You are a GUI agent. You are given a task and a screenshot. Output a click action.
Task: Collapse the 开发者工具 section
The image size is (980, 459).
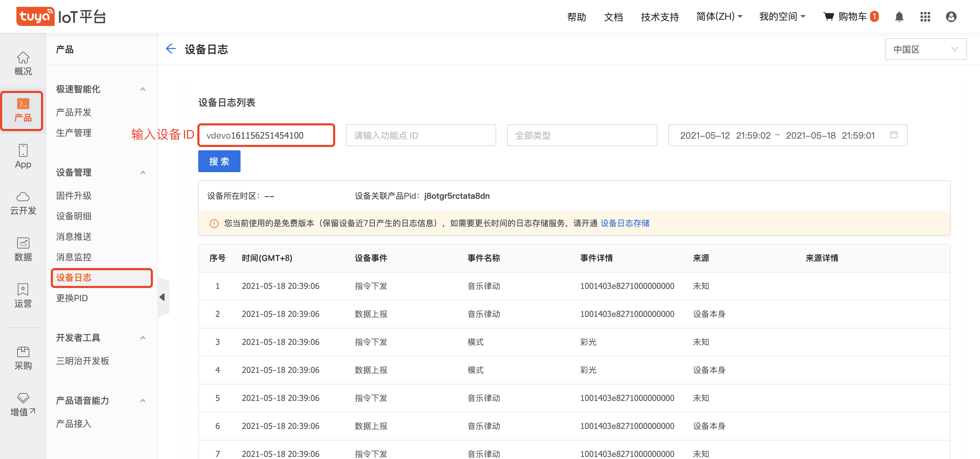pyautogui.click(x=143, y=337)
